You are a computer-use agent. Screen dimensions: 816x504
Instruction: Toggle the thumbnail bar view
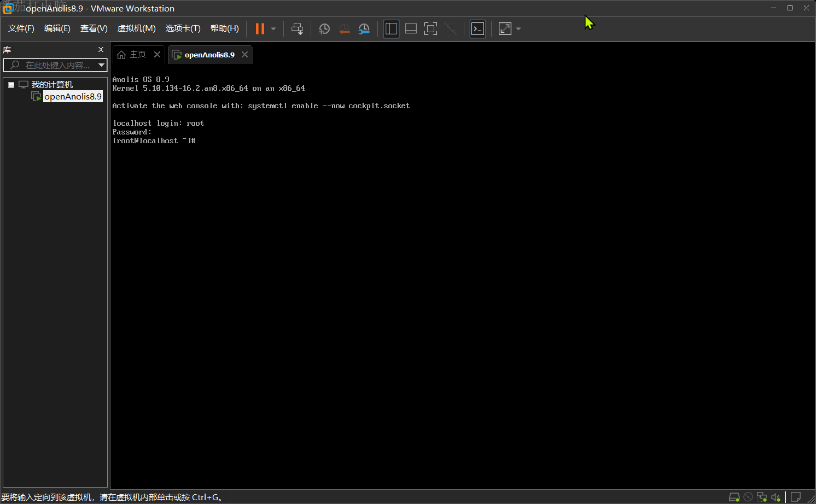pos(411,29)
